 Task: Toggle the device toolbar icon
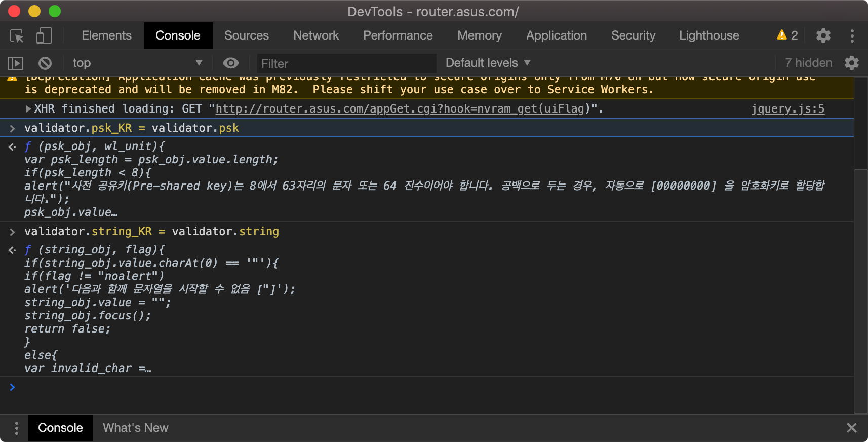pyautogui.click(x=44, y=36)
